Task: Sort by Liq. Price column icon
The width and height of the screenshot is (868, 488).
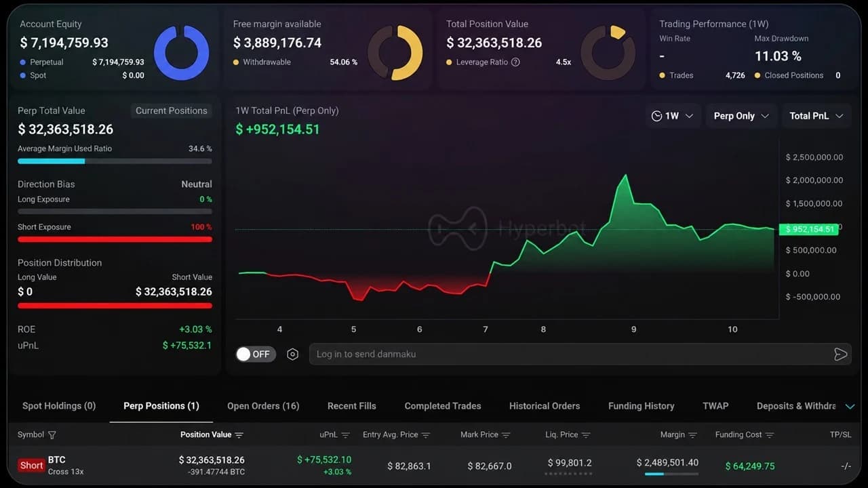Action: [586, 435]
